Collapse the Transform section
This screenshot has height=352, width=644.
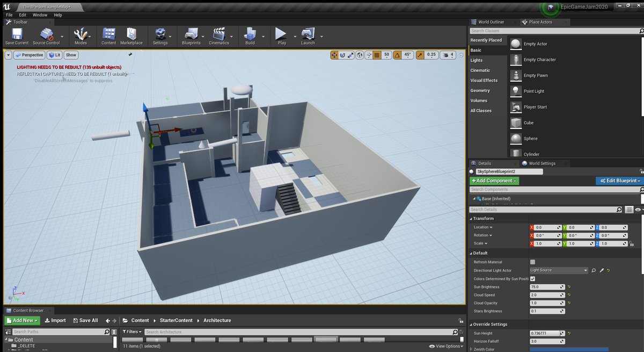[471, 219]
